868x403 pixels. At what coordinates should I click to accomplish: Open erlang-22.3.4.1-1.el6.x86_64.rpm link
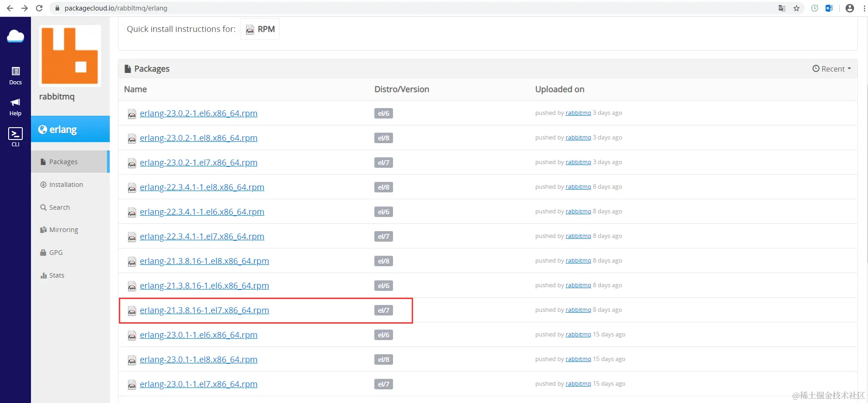(202, 212)
